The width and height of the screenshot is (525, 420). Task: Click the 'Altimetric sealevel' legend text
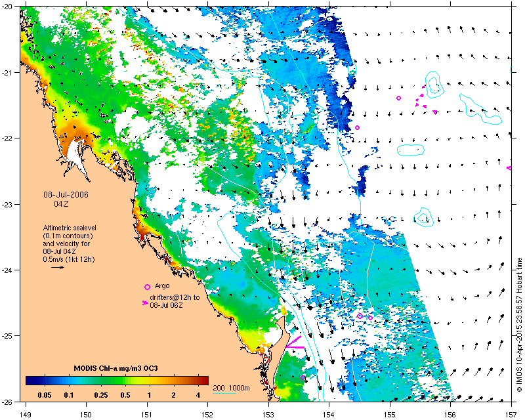coord(70,228)
